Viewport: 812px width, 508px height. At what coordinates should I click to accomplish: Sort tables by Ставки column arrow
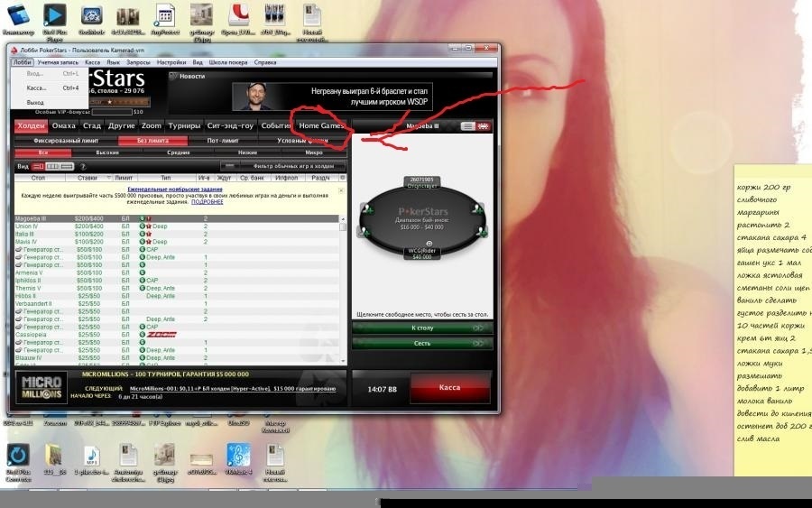(x=109, y=178)
